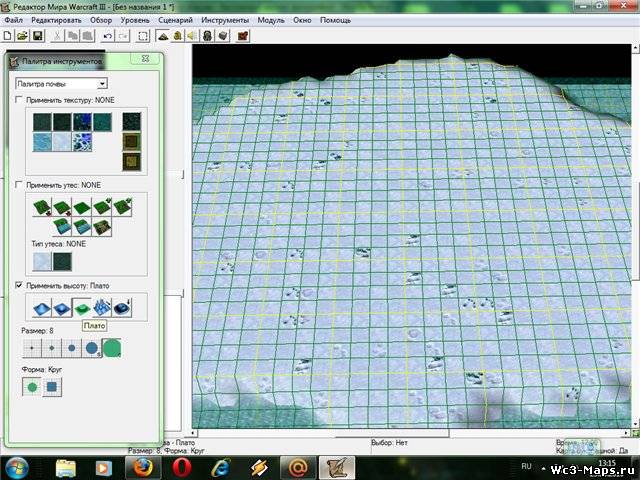Click the Save map toolbar icon
This screenshot has width=640, height=480.
37,36
